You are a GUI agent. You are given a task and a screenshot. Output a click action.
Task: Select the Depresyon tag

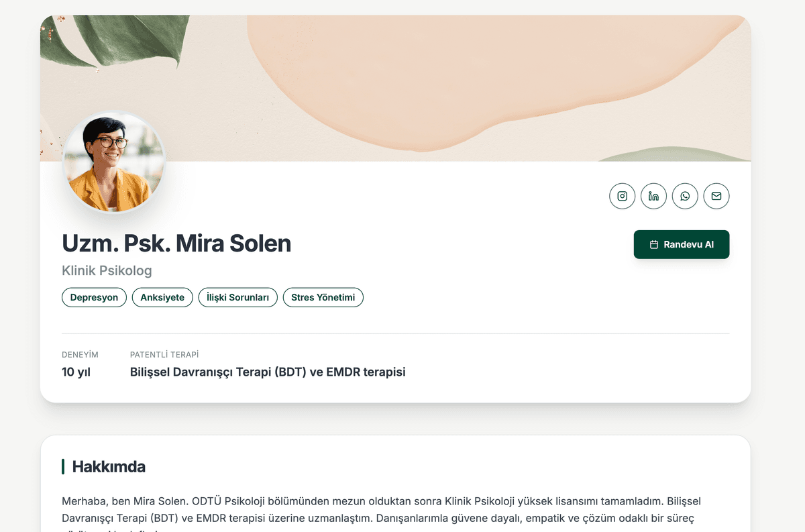click(94, 297)
